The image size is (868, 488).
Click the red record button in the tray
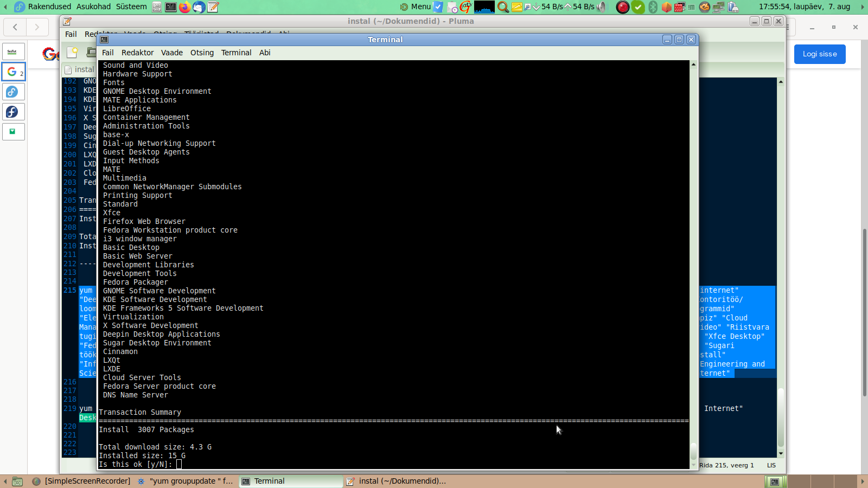(623, 7)
